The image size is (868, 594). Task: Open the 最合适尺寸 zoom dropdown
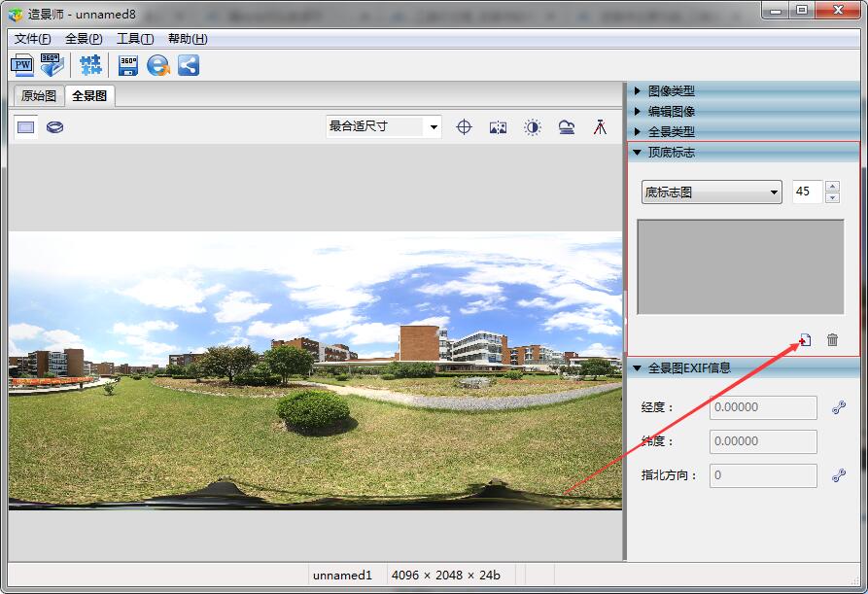pyautogui.click(x=384, y=126)
